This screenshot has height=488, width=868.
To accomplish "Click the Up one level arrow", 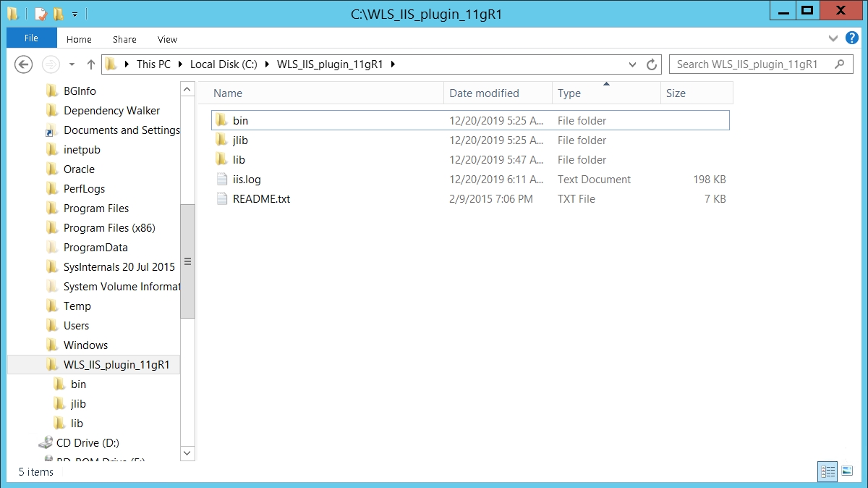I will 91,64.
